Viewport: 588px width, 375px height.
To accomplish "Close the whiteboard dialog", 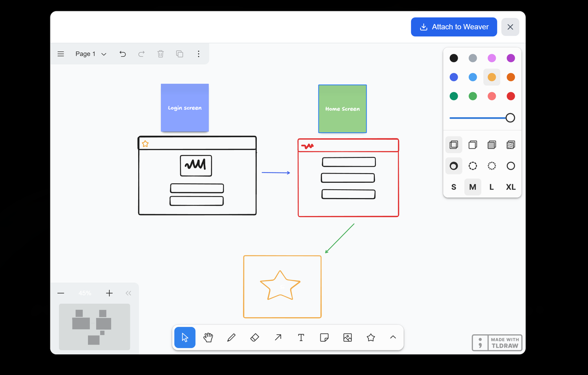I will [510, 27].
